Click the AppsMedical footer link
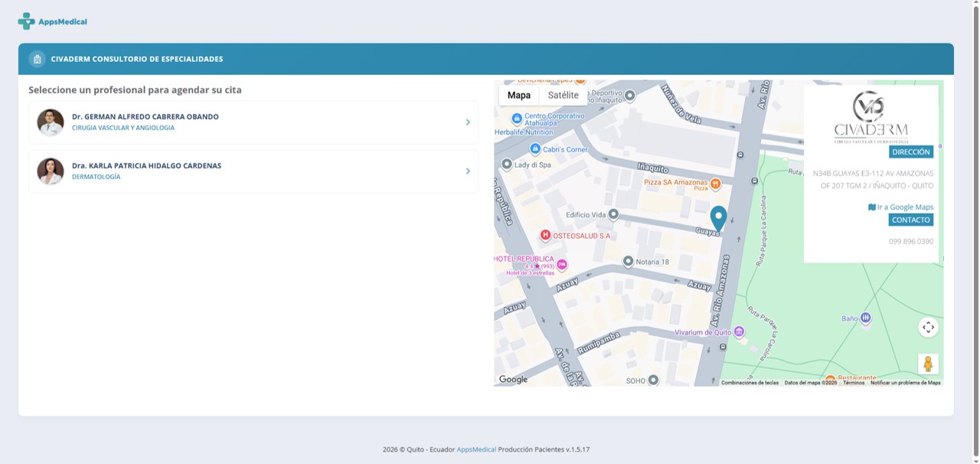Screen dimensions: 980x464 (x=476, y=449)
